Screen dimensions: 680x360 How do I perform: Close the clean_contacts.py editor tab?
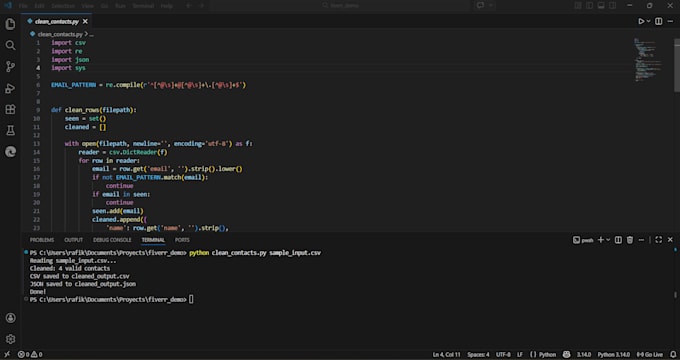pyautogui.click(x=85, y=21)
